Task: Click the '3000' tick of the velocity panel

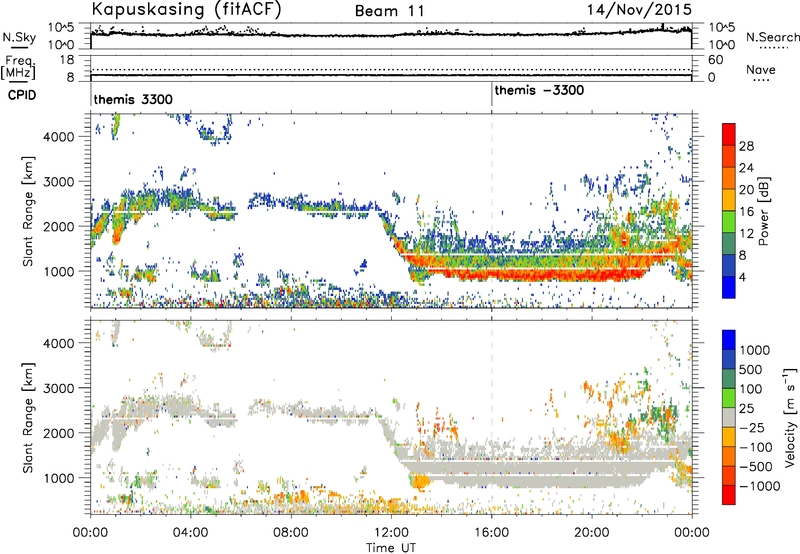Action: pos(59,388)
